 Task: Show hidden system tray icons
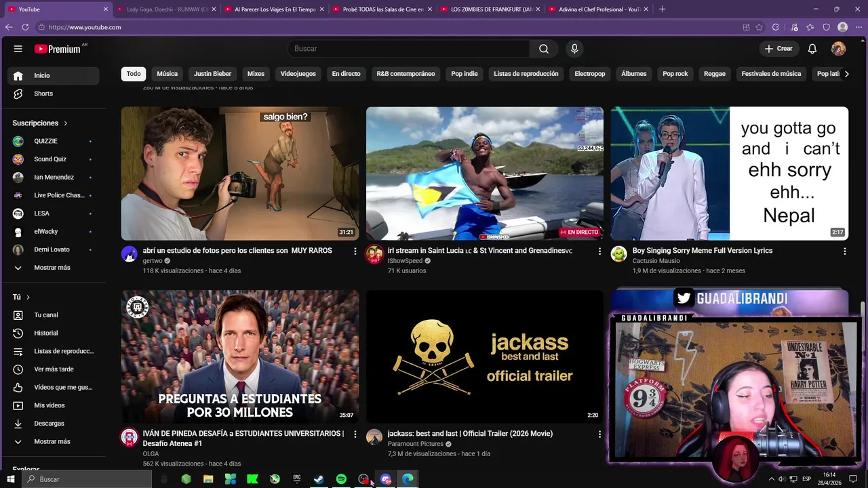click(x=771, y=479)
